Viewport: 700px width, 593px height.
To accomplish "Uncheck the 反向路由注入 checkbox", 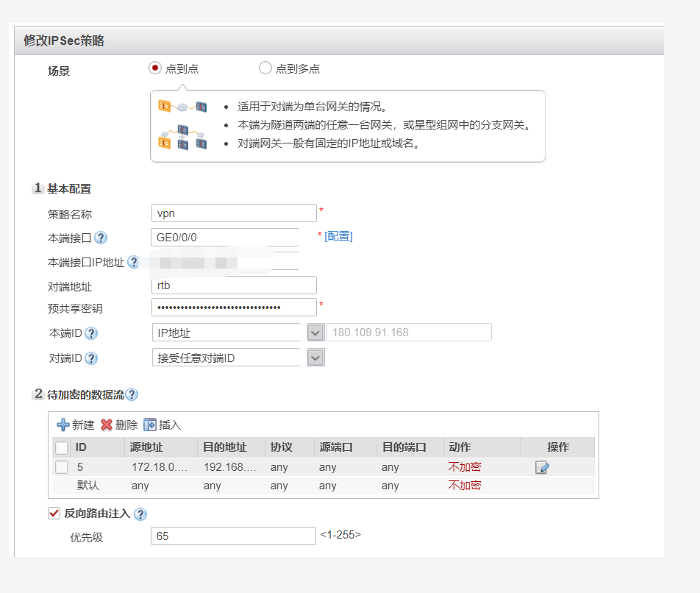I will [54, 514].
